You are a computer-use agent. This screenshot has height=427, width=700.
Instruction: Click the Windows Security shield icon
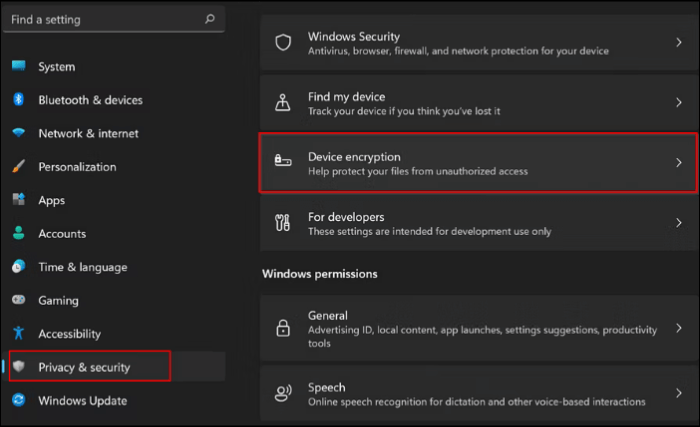pos(283,42)
